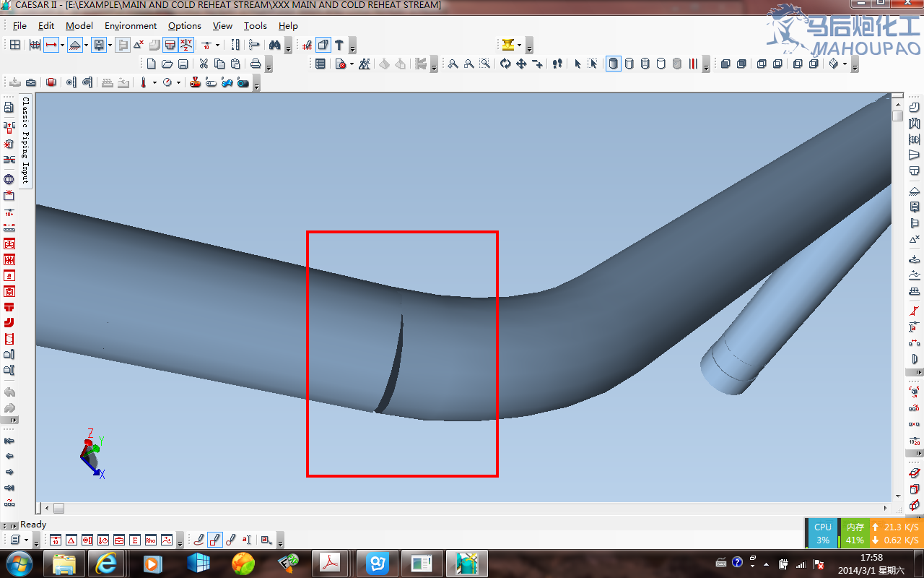Screen dimensions: 924x578
Task: Click the toolbox icon in third toolbar
Action: pos(31,83)
